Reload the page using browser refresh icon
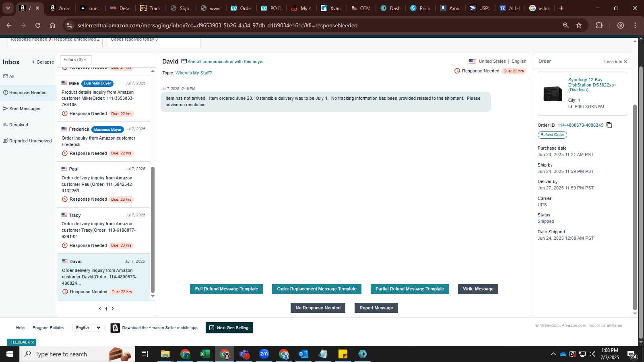 (x=38, y=25)
